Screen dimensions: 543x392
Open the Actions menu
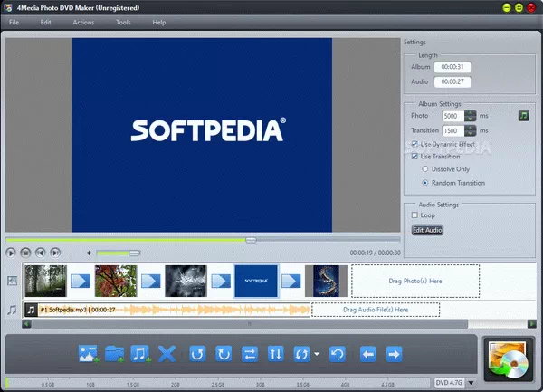click(x=83, y=22)
